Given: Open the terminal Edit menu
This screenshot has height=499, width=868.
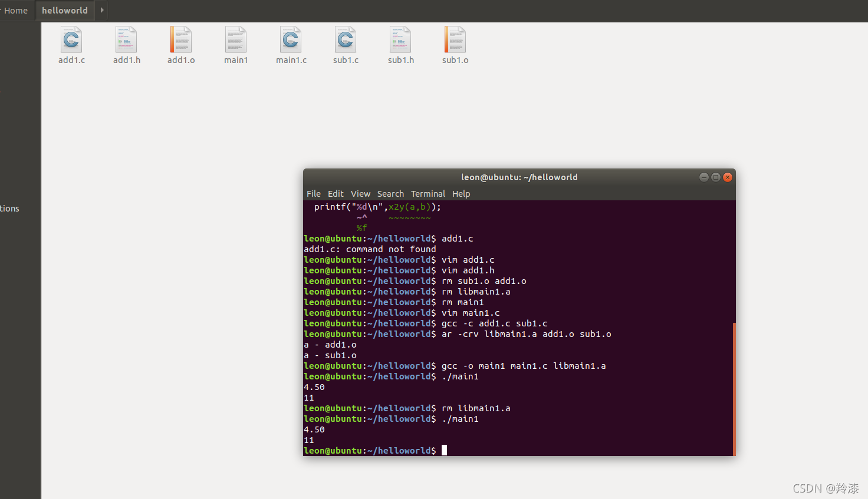Looking at the screenshot, I should coord(336,194).
